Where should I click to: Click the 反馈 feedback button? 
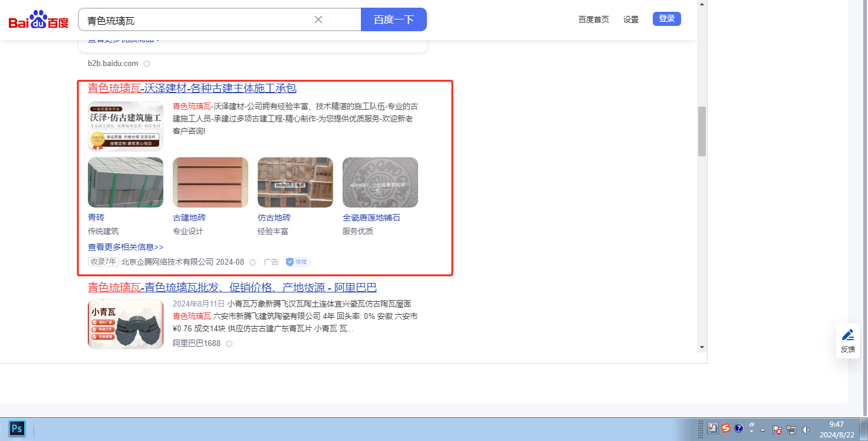click(848, 341)
